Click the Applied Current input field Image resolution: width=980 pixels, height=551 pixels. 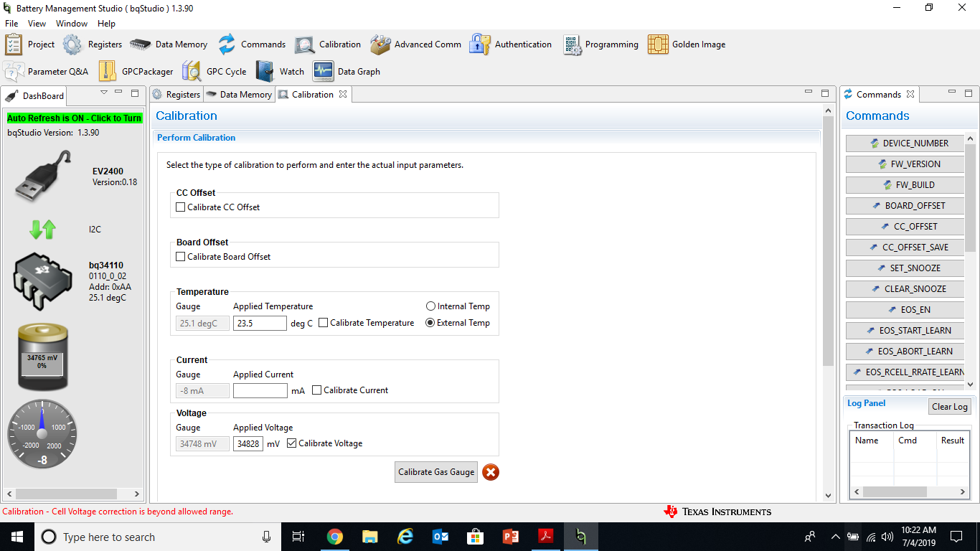point(260,390)
